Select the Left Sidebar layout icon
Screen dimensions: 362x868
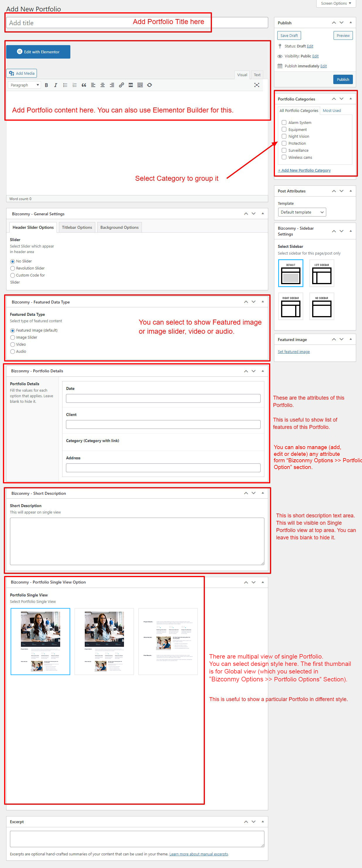click(322, 273)
